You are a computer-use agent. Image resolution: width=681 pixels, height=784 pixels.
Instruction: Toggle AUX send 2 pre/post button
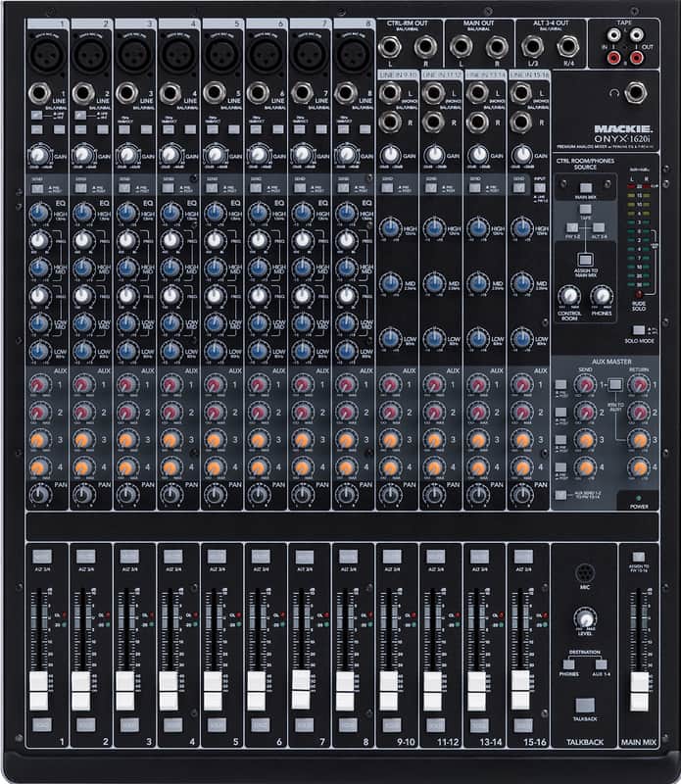(561, 413)
